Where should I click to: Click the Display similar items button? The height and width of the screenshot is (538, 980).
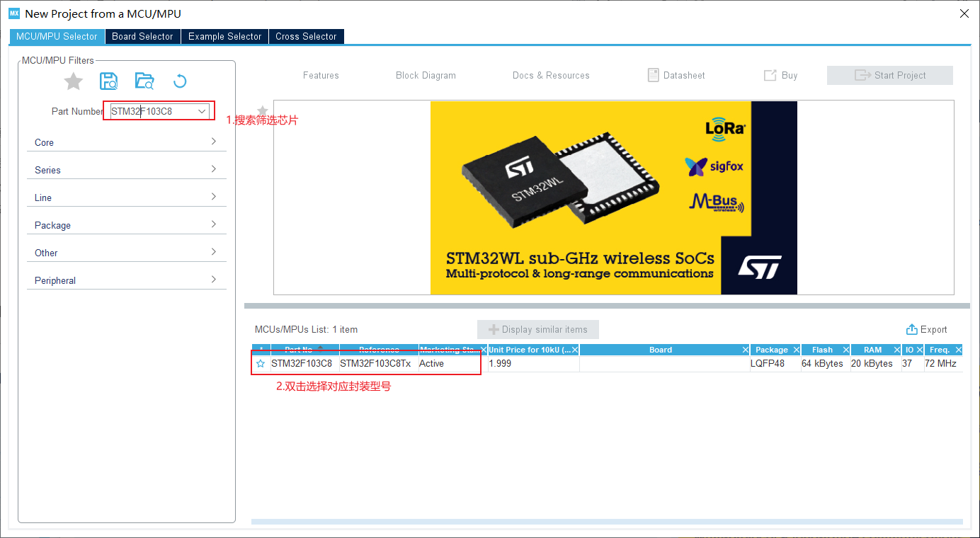[537, 329]
